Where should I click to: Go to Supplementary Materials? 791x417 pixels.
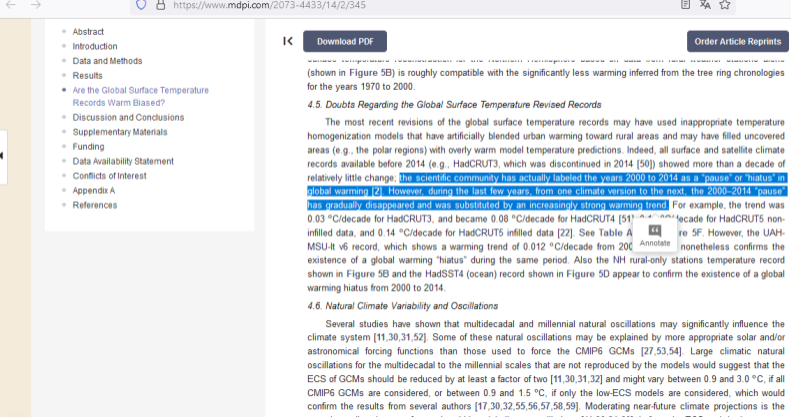(x=120, y=132)
